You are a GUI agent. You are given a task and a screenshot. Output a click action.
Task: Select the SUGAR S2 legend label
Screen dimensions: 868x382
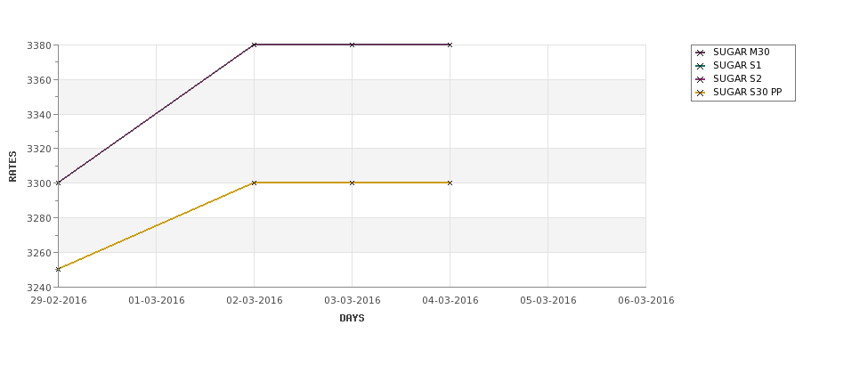click(737, 78)
